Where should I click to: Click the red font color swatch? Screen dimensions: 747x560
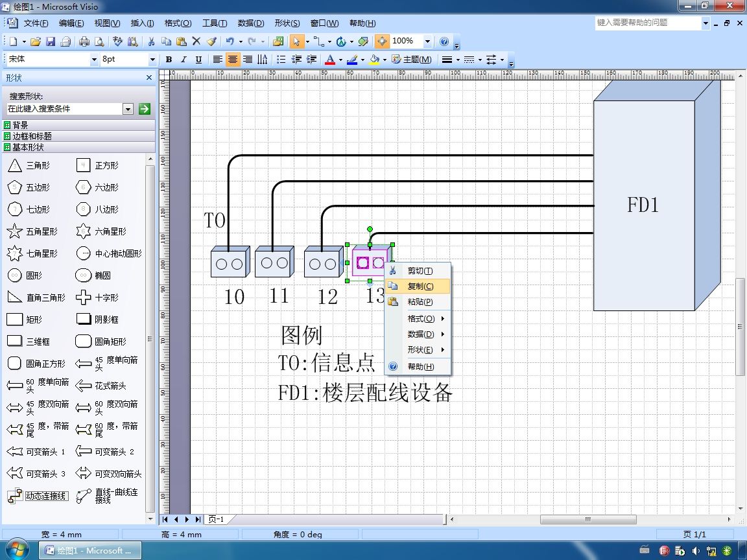(329, 60)
